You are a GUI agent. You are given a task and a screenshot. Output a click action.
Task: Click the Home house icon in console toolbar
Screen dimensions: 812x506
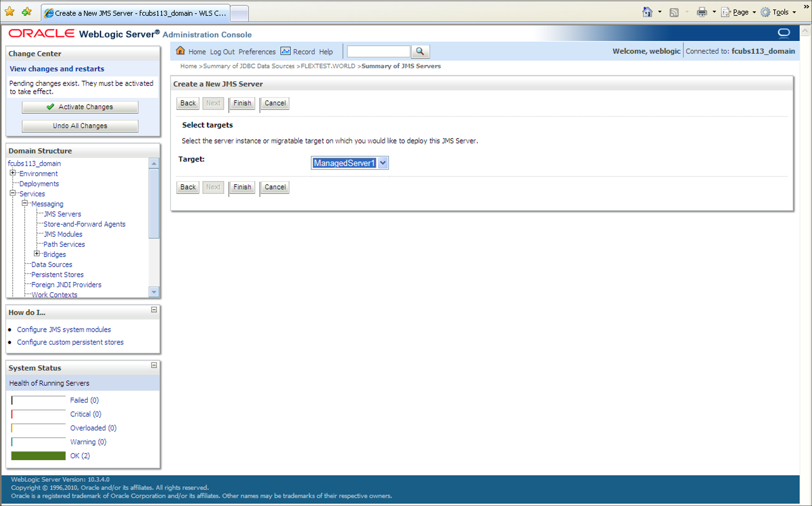tap(180, 51)
